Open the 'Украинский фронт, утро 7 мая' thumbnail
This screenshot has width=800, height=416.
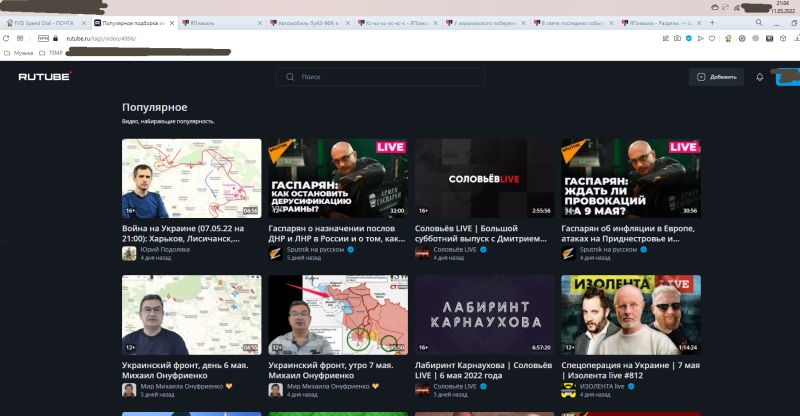[x=338, y=315]
